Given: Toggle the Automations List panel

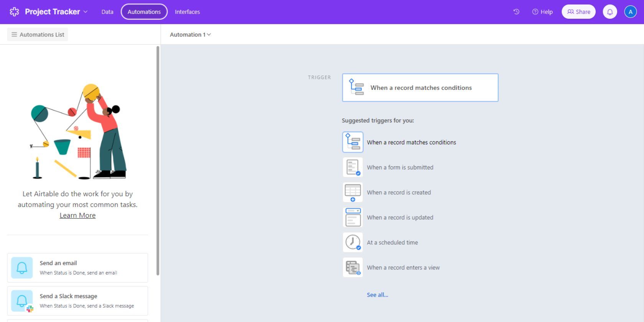Looking at the screenshot, I should coord(38,34).
